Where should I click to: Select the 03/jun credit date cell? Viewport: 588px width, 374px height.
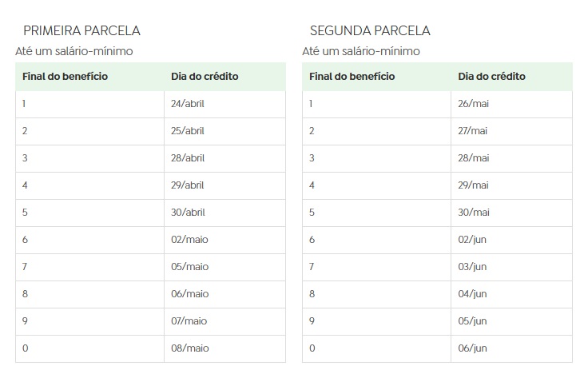coord(472,267)
